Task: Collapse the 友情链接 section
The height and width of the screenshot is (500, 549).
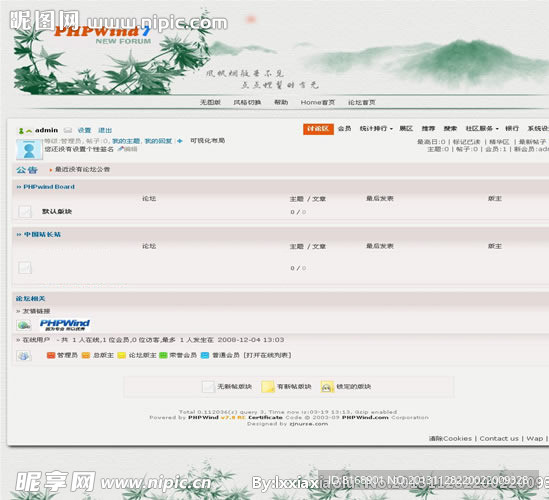Action: click(x=19, y=311)
